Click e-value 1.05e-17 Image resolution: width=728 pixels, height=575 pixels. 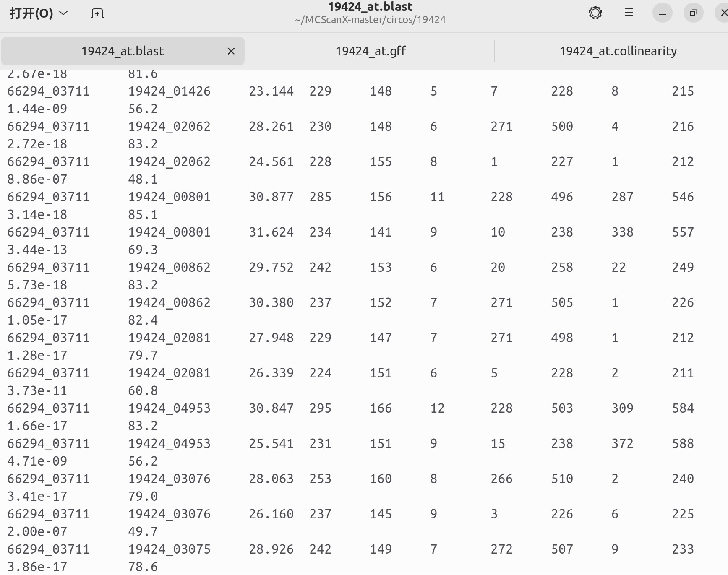point(37,320)
